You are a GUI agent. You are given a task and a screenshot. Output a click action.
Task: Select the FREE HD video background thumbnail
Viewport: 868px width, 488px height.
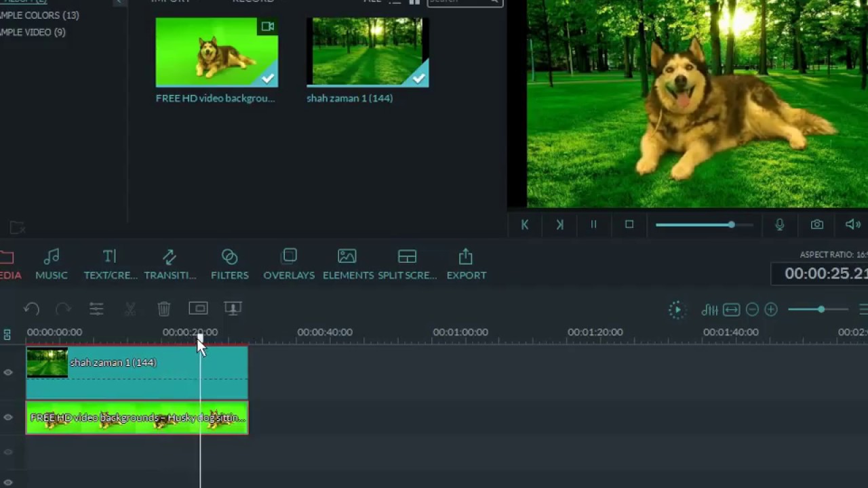216,52
